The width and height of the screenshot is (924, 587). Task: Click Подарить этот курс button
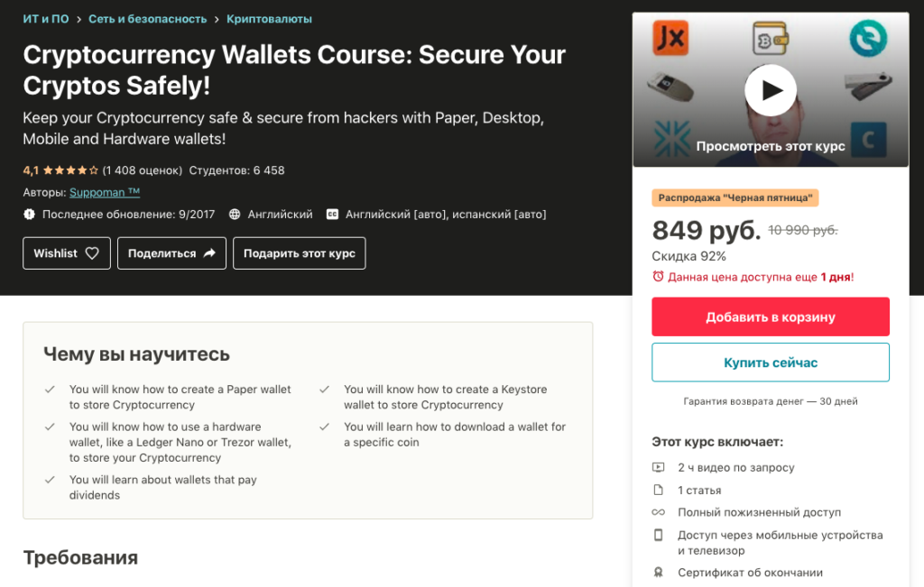tap(299, 253)
